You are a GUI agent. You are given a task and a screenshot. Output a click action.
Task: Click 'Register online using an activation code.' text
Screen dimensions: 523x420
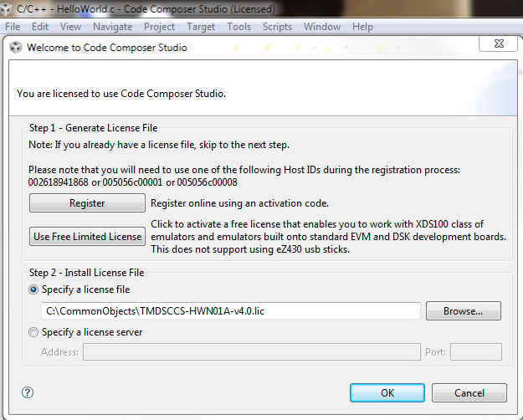pos(239,203)
